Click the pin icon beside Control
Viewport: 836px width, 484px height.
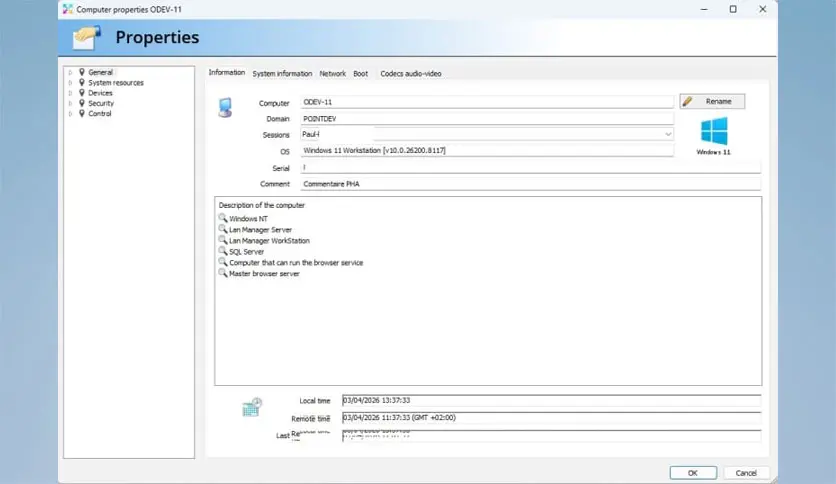point(82,114)
